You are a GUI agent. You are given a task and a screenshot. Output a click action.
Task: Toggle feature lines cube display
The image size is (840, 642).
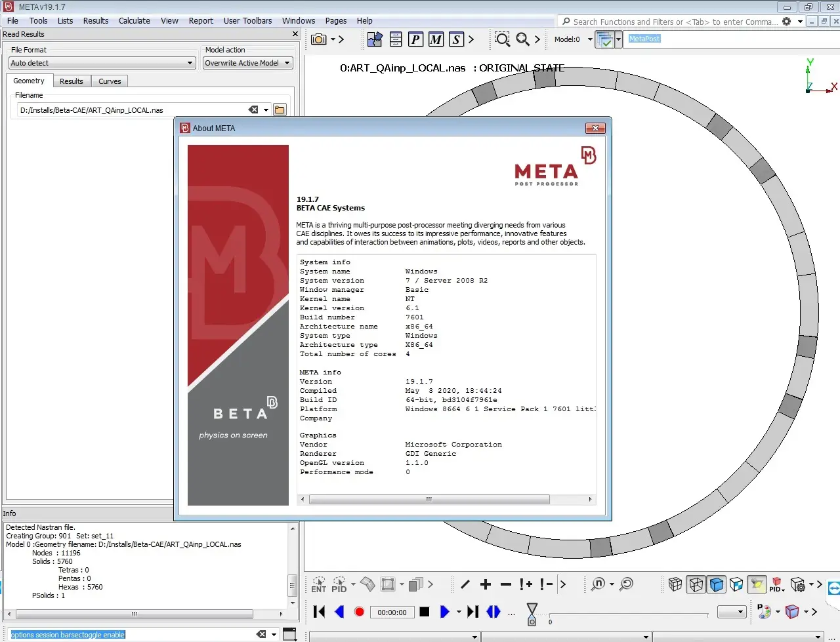coord(696,584)
